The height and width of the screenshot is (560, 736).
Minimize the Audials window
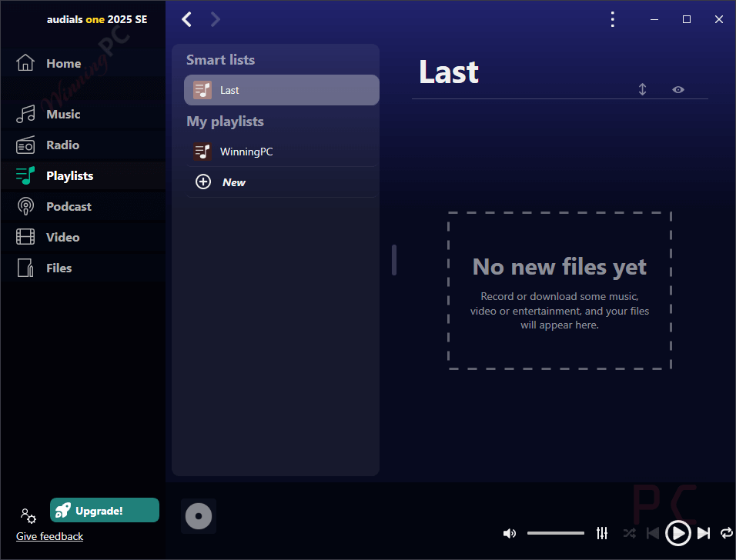pyautogui.click(x=654, y=19)
